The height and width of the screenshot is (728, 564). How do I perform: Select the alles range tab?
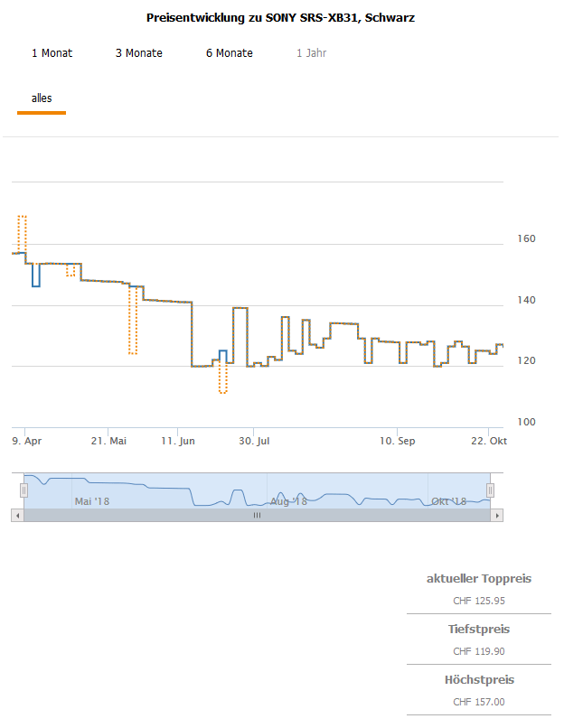pyautogui.click(x=42, y=98)
